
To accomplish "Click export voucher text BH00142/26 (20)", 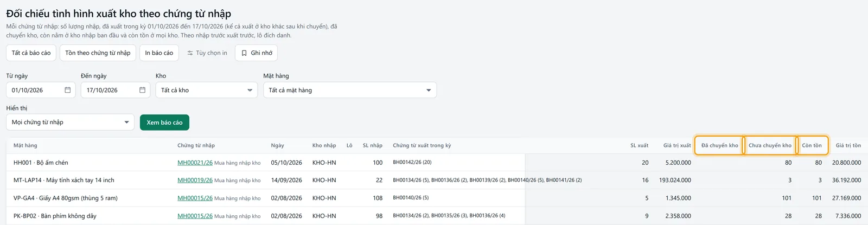I will [412, 162].
